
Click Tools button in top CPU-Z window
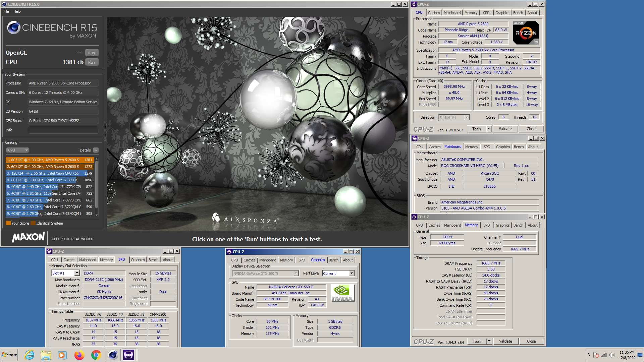tap(477, 129)
